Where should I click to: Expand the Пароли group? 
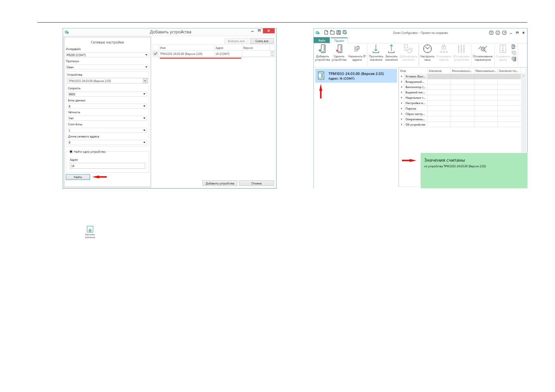point(402,109)
